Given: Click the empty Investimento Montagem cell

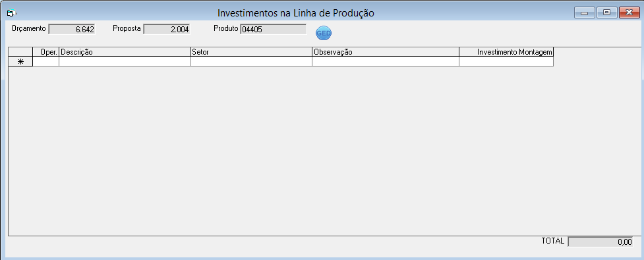Looking at the screenshot, I should 506,61.
